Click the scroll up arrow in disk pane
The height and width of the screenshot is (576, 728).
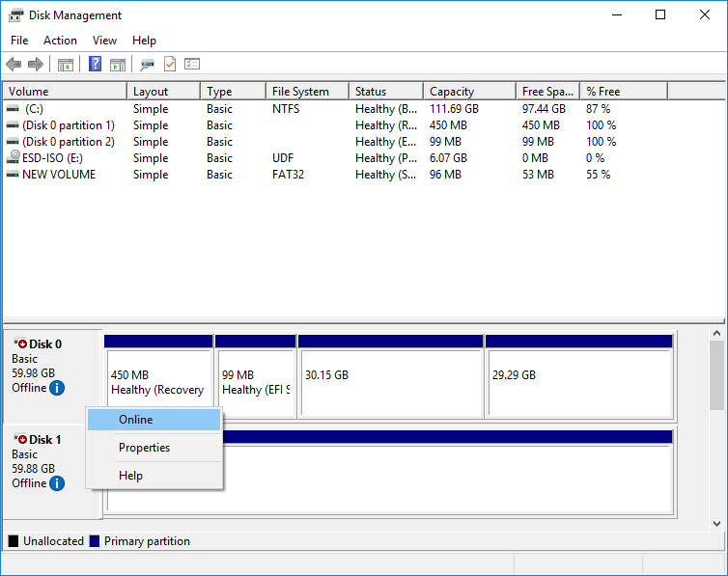pyautogui.click(x=716, y=333)
